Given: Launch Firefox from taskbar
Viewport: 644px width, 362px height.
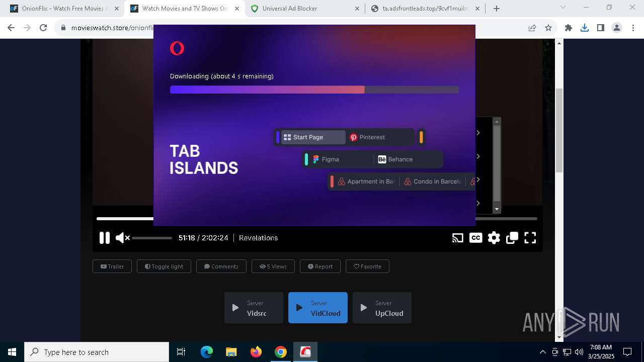Looking at the screenshot, I should point(256,352).
